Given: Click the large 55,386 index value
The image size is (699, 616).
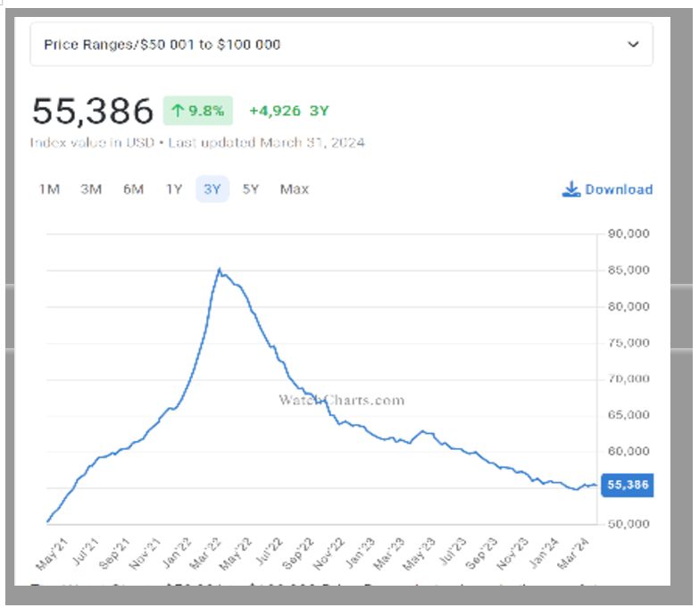Looking at the screenshot, I should click(93, 112).
